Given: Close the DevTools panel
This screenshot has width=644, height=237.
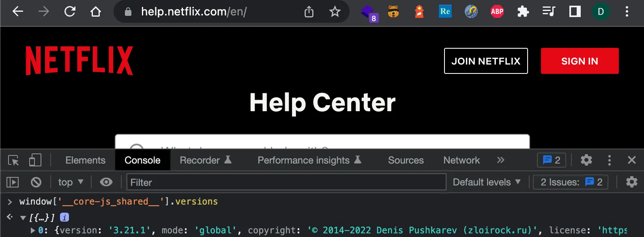Looking at the screenshot, I should 632,160.
